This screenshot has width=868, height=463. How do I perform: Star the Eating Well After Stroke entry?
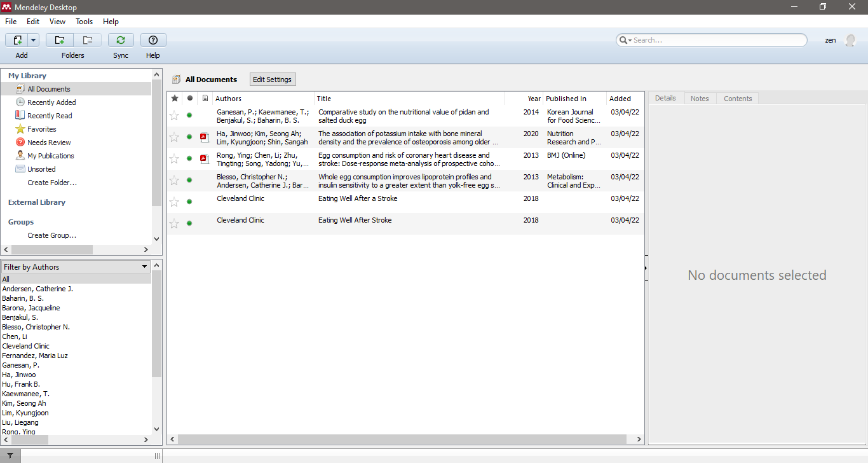tap(174, 223)
